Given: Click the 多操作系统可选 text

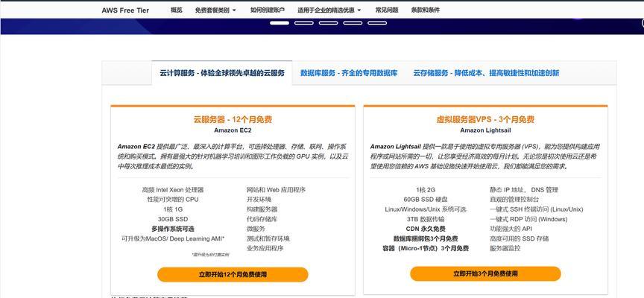Looking at the screenshot, I should [173, 229].
